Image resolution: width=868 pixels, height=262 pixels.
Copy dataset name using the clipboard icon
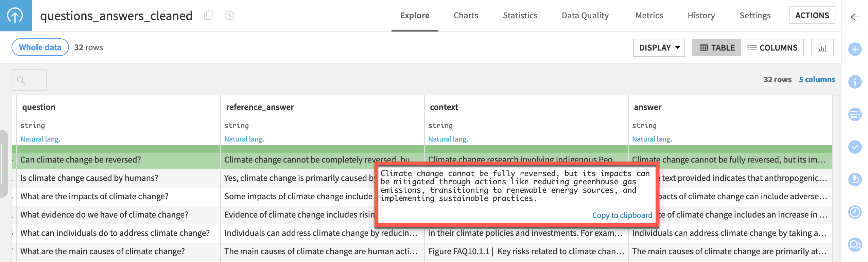[208, 15]
